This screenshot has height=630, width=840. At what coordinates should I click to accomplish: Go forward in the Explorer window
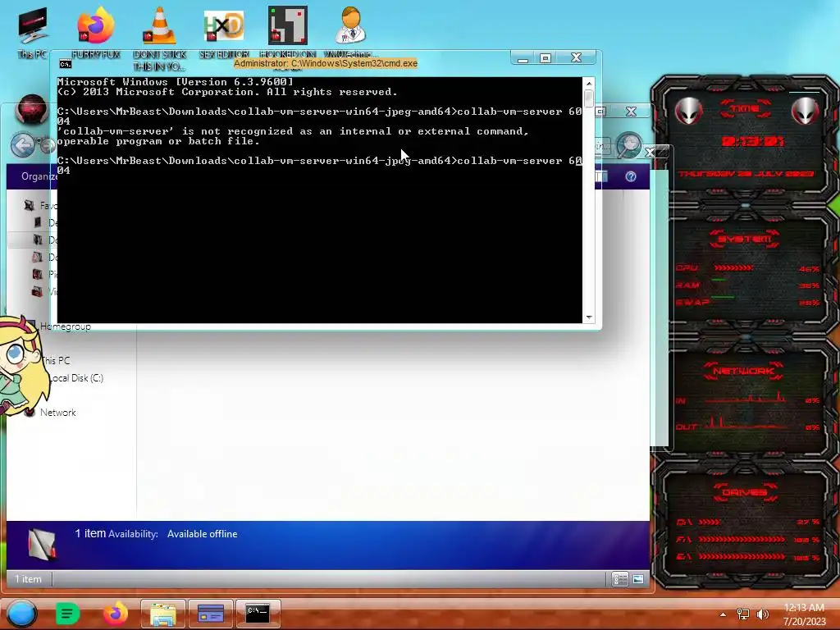(47, 144)
